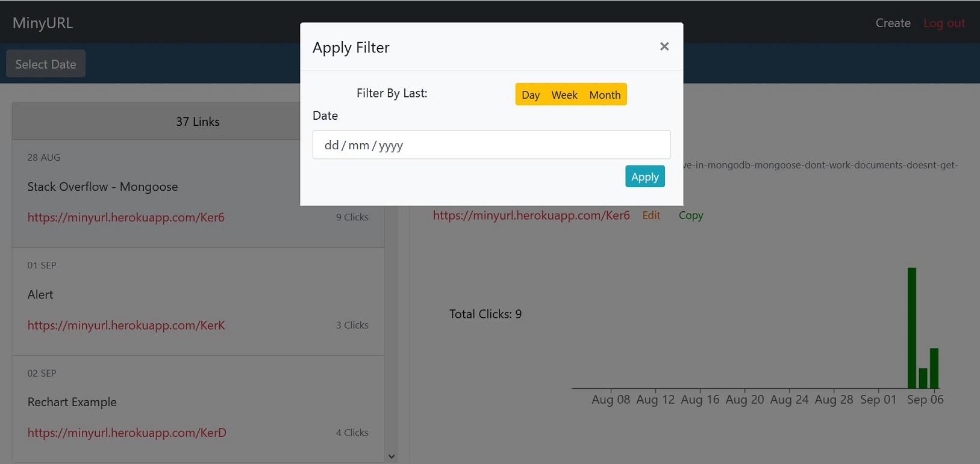Click the links list scrollbar down arrow
Image resolution: width=980 pixels, height=464 pixels.
point(392,457)
